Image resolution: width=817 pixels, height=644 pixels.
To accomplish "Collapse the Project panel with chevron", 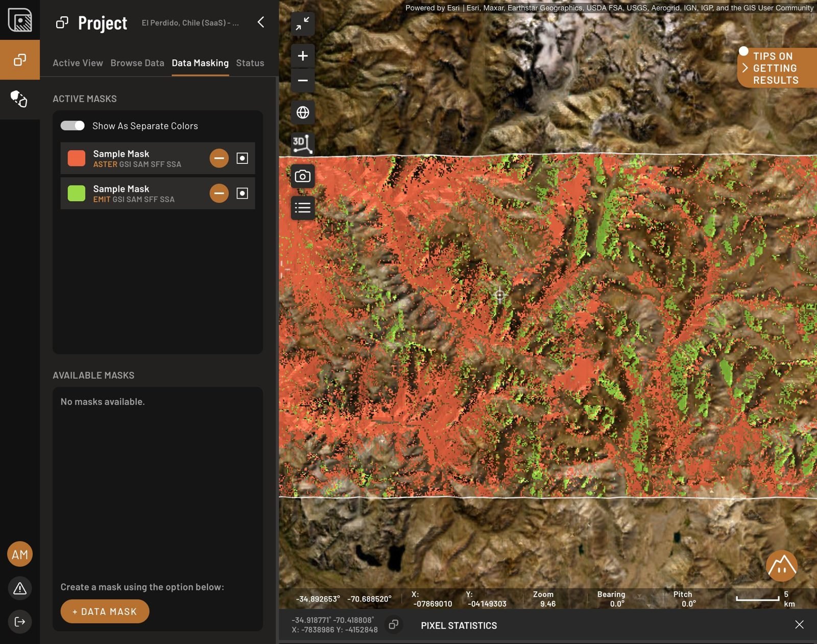I will pyautogui.click(x=261, y=22).
